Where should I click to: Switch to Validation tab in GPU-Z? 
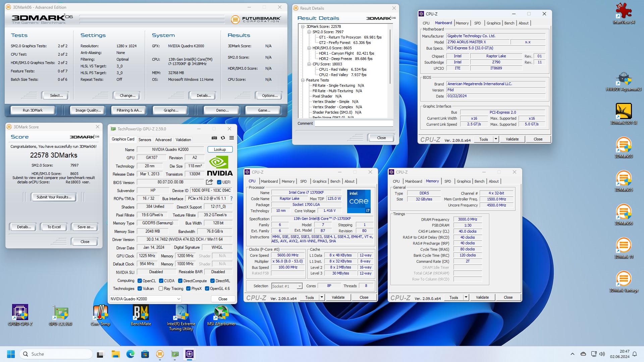pos(183,140)
